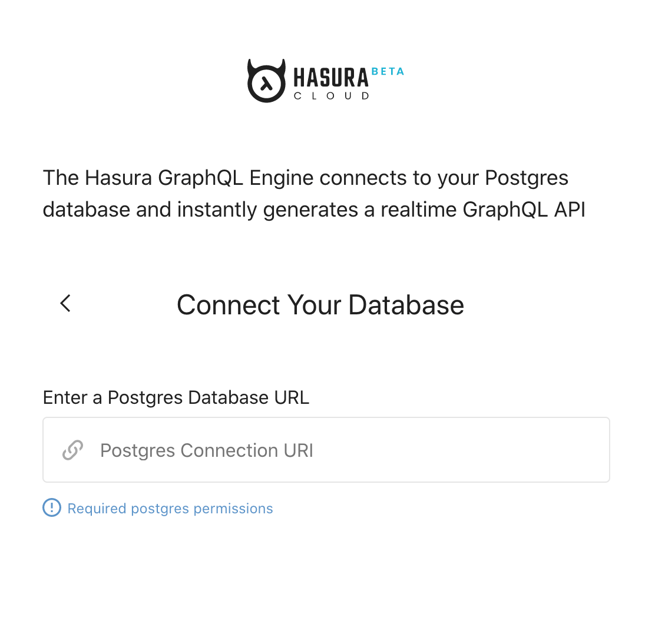Screen dimensions: 655x644
Task: Click the word Database in the heading
Action: [x=406, y=305]
